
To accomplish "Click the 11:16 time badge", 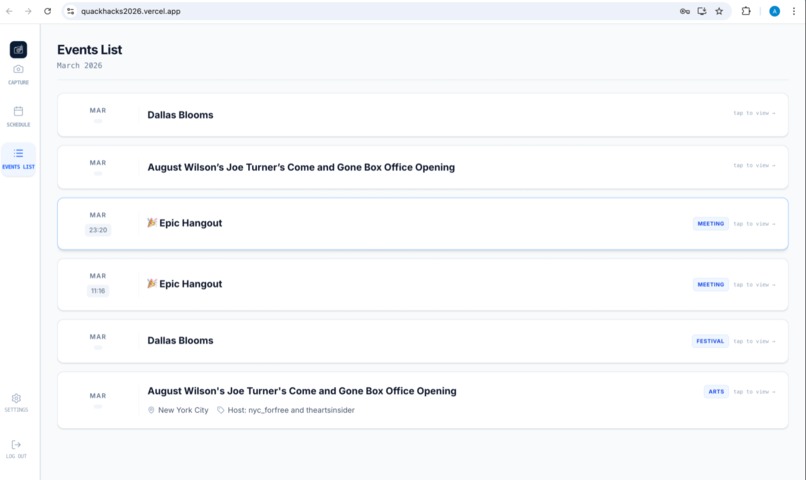I will pos(98,291).
